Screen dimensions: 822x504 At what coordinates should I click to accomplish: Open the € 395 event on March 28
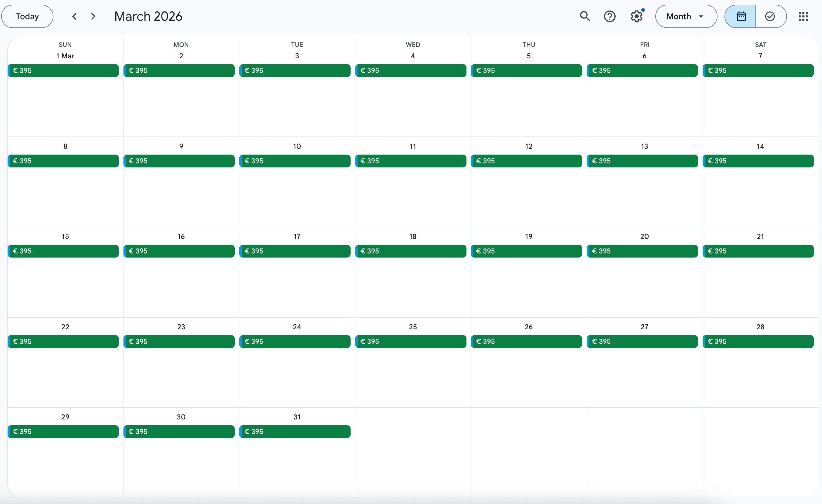tap(758, 341)
